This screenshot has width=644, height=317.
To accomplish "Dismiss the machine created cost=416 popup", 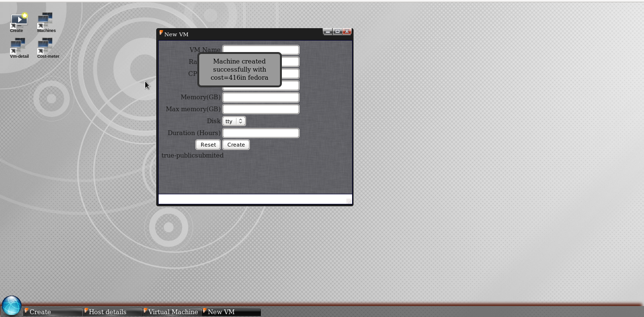I will tap(239, 69).
